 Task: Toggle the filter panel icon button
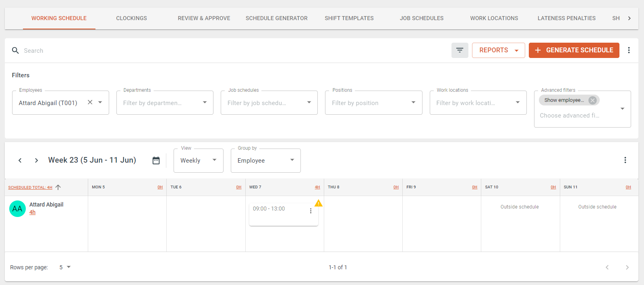pyautogui.click(x=460, y=50)
